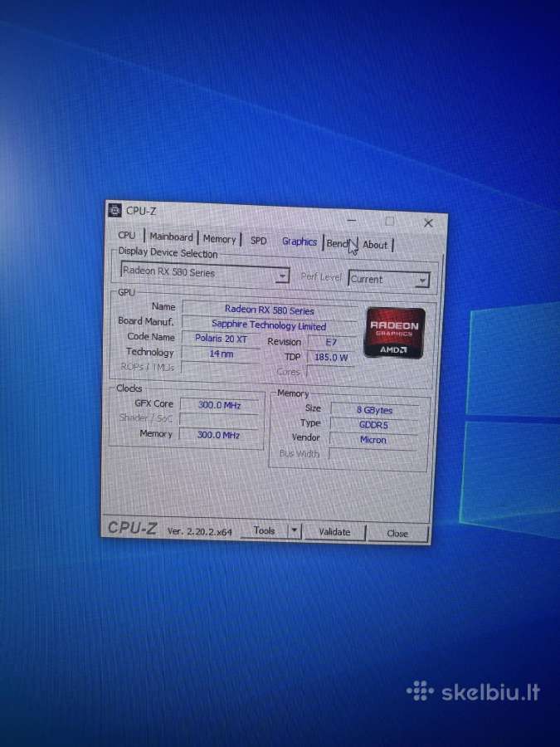This screenshot has height=747, width=560.
Task: Open the Memory tab
Action: pyautogui.click(x=219, y=239)
